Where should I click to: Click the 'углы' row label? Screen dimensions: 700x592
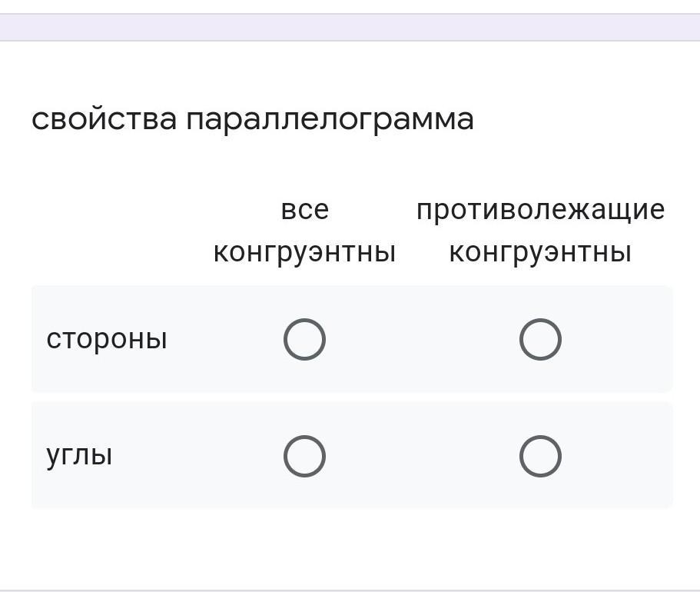[x=79, y=456]
